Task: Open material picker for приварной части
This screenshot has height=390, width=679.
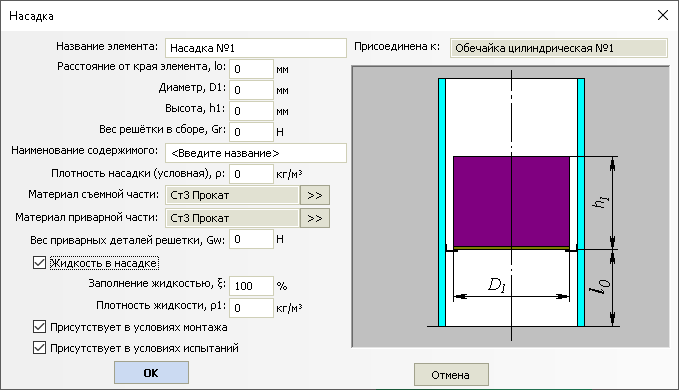Action: pos(315,218)
